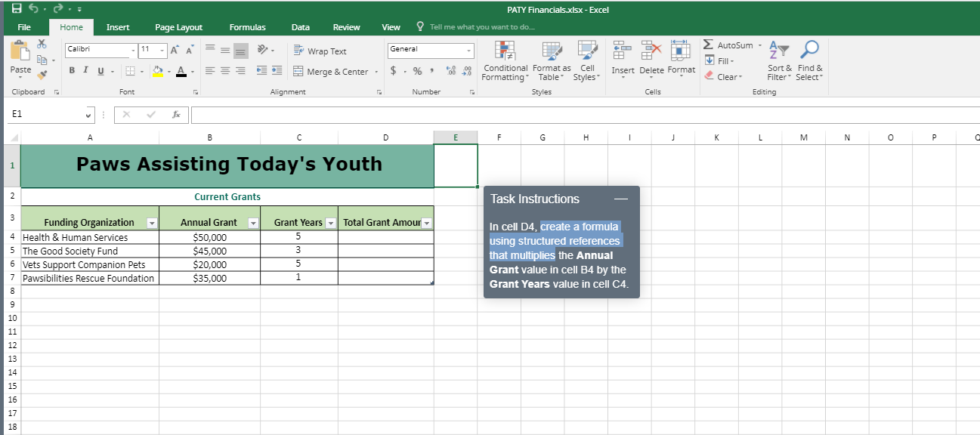This screenshot has height=435, width=980.
Task: Click the Increase Font Size icon
Action: click(x=174, y=50)
